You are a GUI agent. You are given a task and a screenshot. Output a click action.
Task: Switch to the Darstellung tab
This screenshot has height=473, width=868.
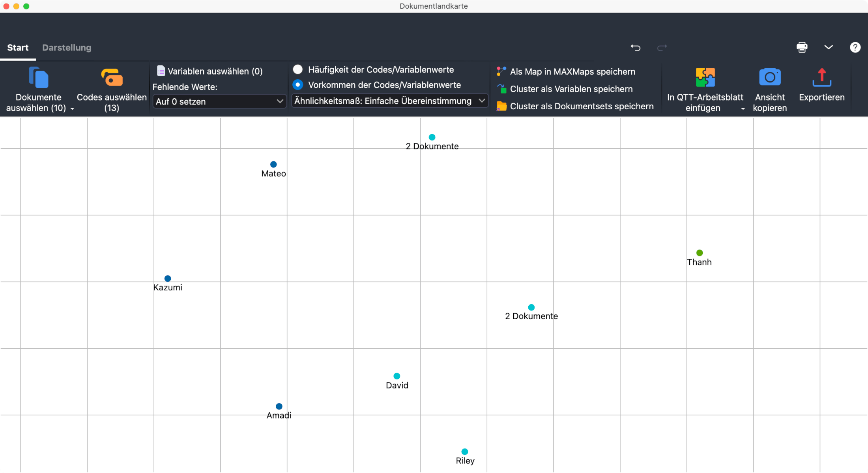tap(67, 48)
